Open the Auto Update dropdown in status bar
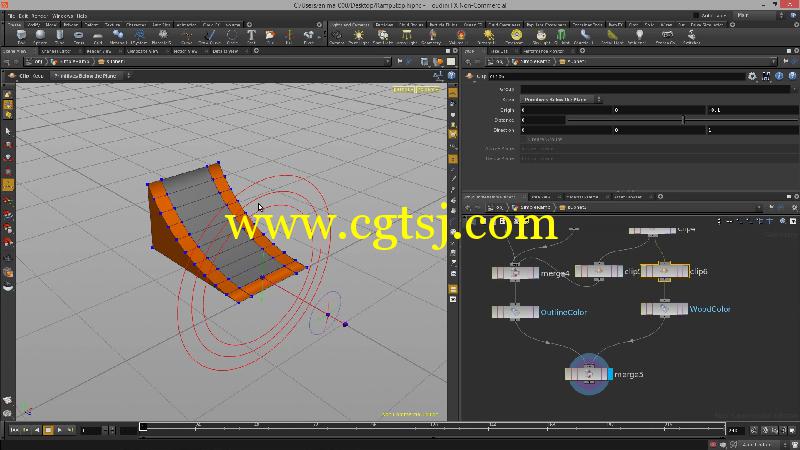 [x=761, y=445]
